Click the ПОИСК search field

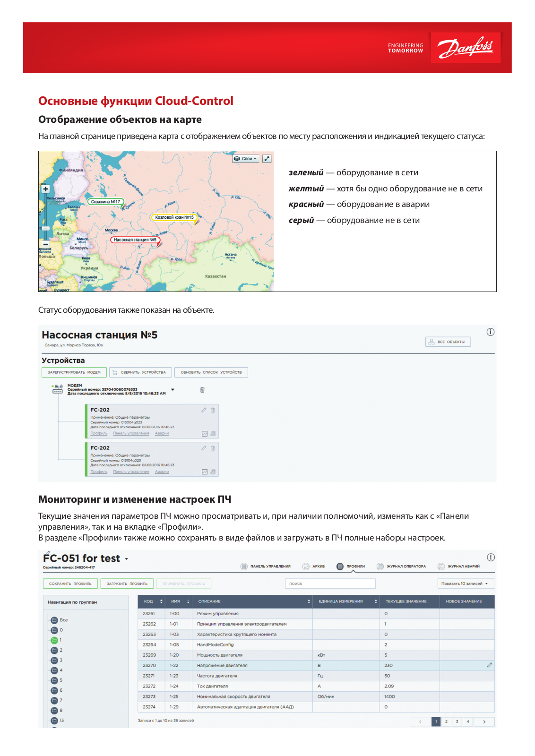coord(330,584)
